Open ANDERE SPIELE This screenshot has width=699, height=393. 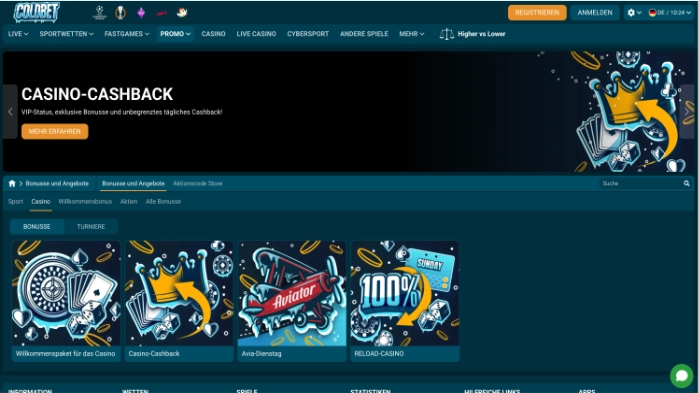click(x=364, y=34)
